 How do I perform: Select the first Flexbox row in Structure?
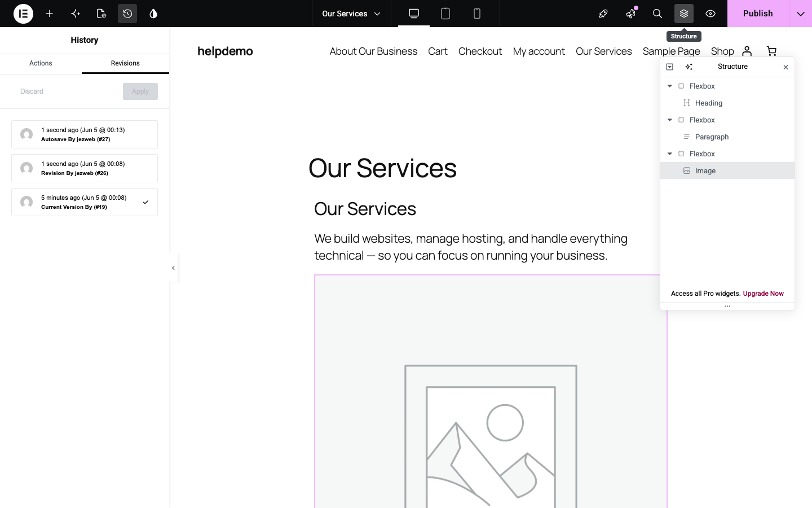(727, 86)
